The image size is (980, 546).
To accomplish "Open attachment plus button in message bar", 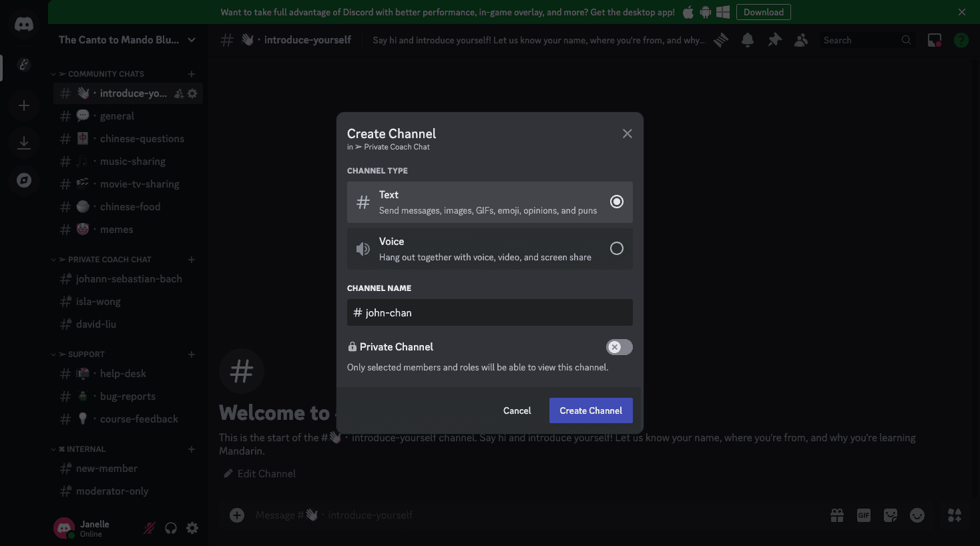I will click(237, 515).
